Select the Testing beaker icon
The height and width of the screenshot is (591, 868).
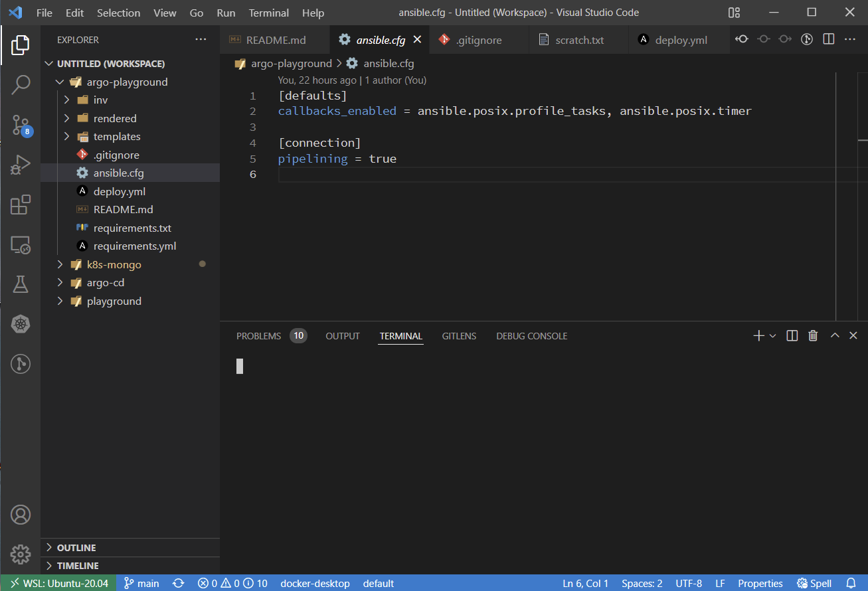tap(21, 284)
